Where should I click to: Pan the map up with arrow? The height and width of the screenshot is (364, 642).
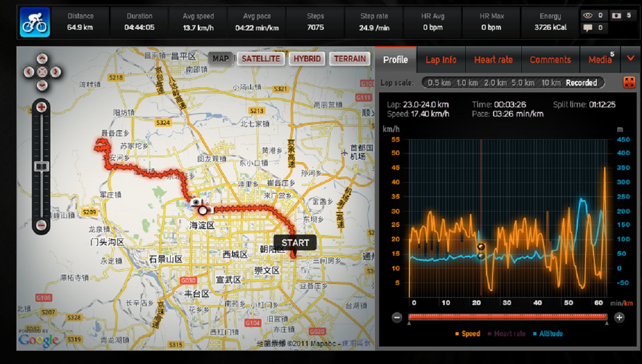tap(43, 59)
